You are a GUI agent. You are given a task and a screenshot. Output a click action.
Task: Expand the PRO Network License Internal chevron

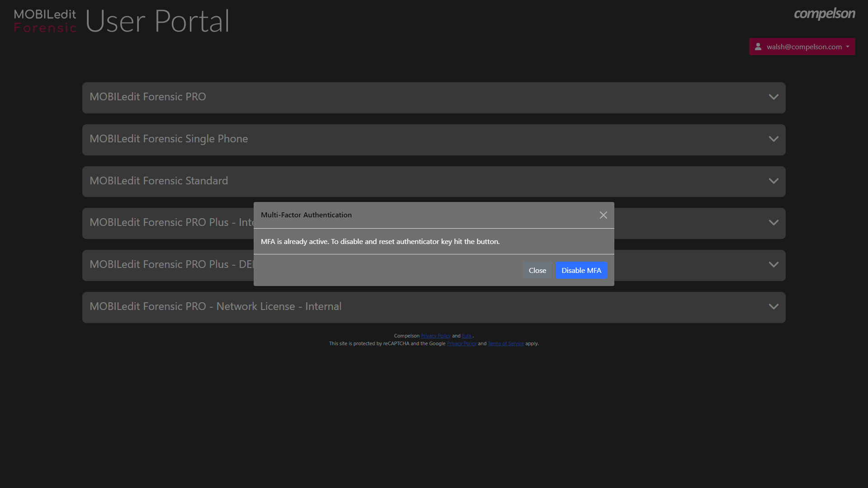tap(774, 307)
